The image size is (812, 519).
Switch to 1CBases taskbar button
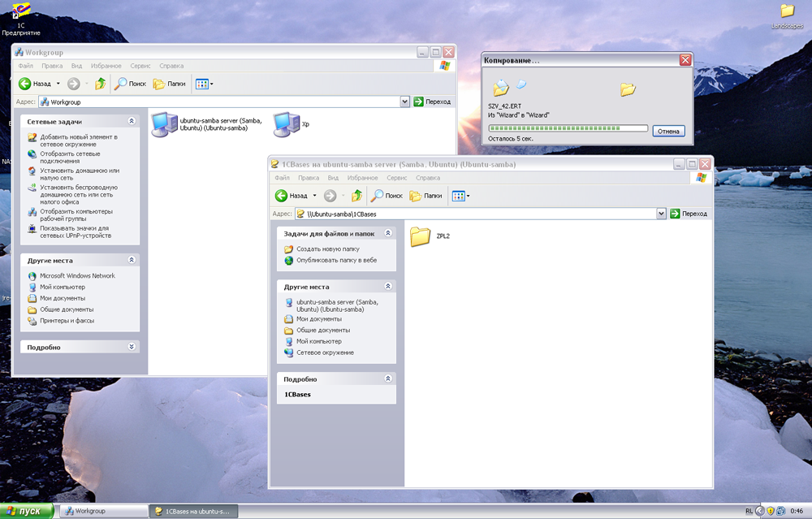click(x=194, y=511)
